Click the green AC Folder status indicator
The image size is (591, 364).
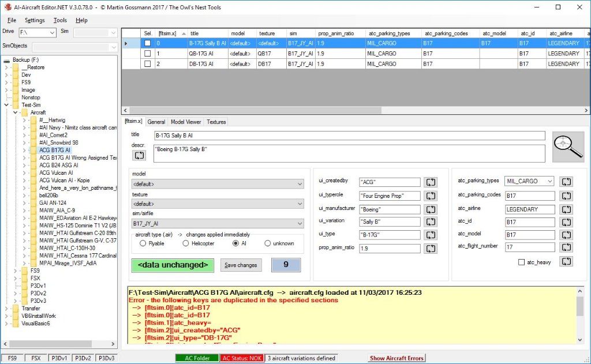[197, 358]
